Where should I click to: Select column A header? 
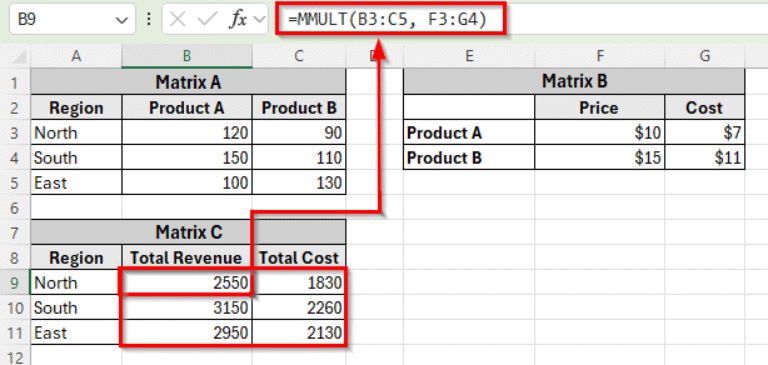(x=76, y=57)
